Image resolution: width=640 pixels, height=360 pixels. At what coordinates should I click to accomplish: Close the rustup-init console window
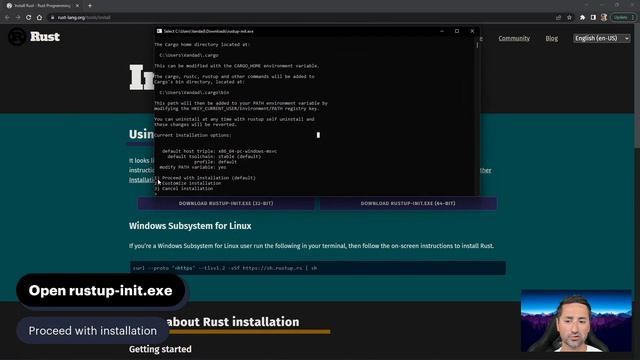click(472, 31)
